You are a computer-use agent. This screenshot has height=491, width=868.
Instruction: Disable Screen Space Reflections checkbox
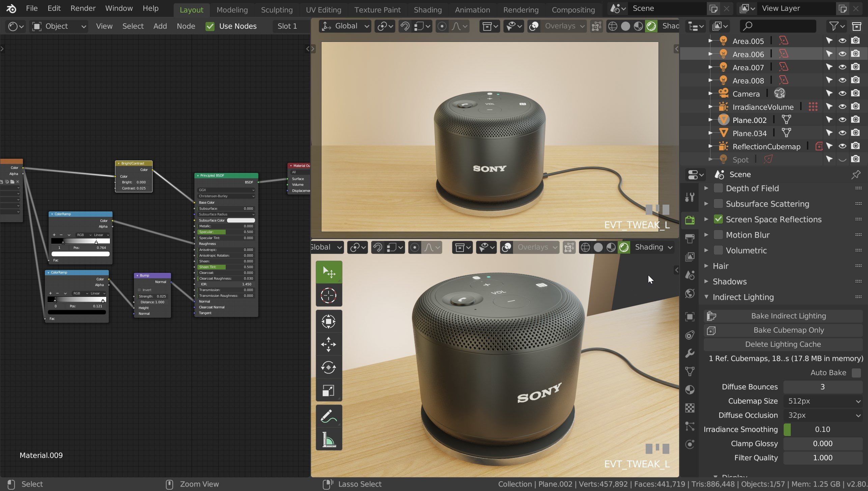coord(718,219)
